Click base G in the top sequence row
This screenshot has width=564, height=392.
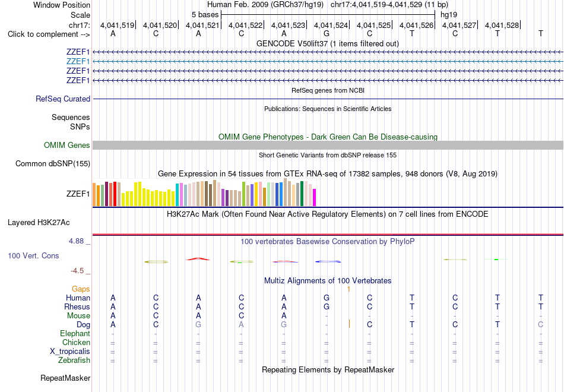(x=327, y=33)
